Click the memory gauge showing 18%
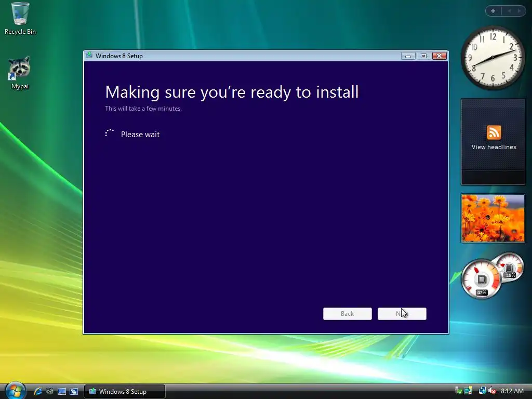Screen dimensions: 532x399 [509, 268]
